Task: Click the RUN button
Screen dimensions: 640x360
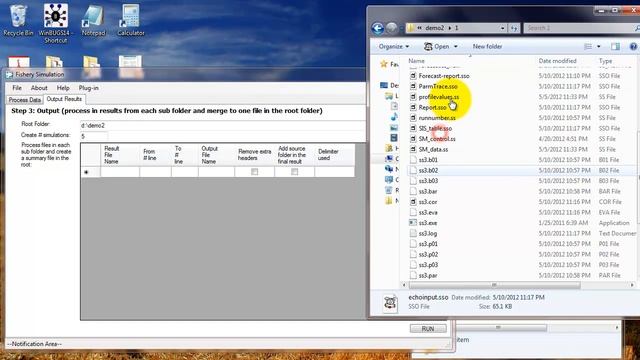Action: coord(428,329)
